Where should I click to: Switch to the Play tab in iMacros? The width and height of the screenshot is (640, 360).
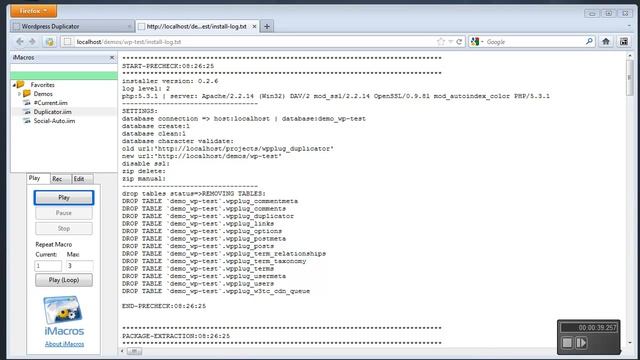click(x=38, y=178)
